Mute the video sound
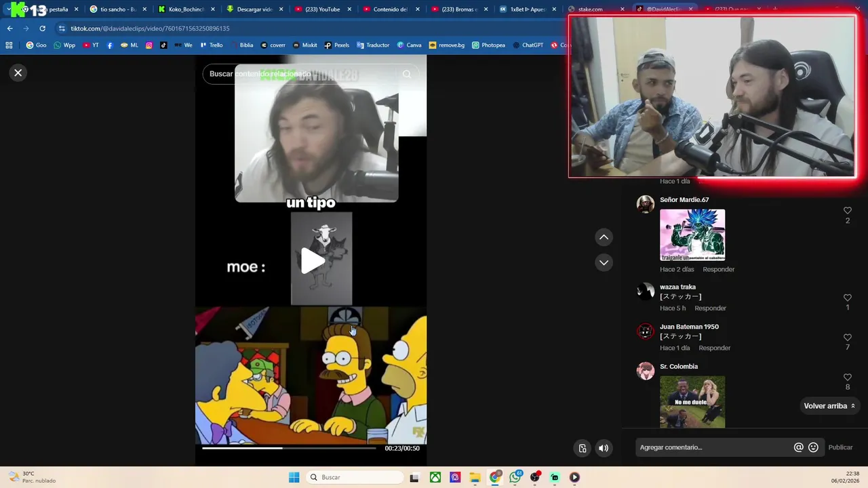 coord(604,448)
